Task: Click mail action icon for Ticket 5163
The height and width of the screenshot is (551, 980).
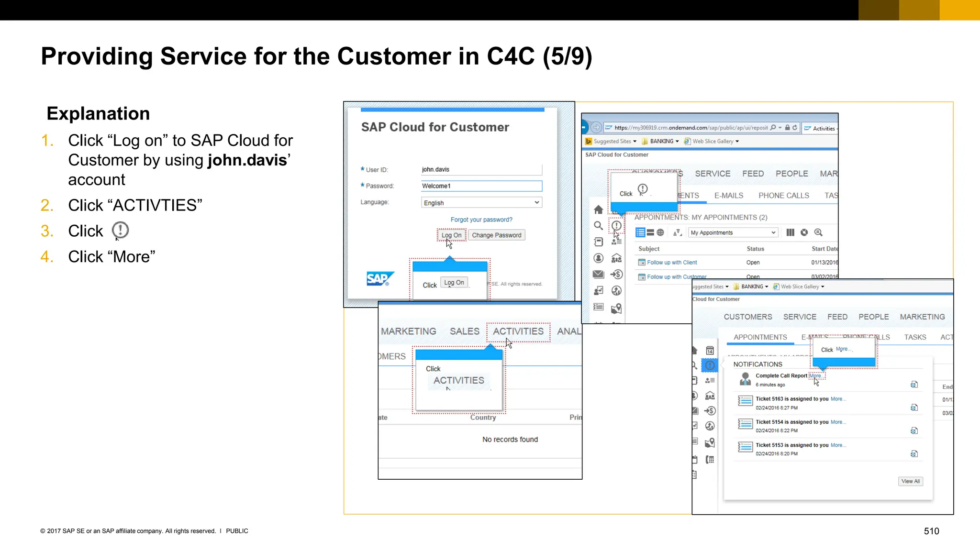Action: pos(914,408)
